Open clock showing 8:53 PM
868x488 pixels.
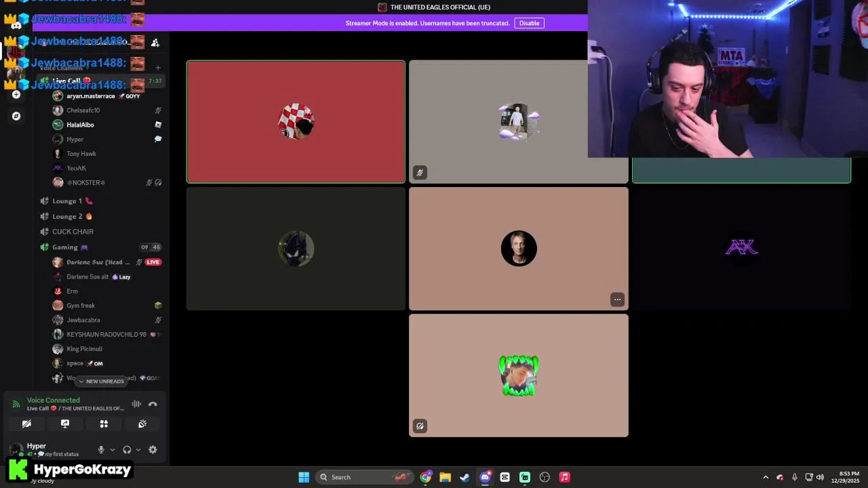845,477
